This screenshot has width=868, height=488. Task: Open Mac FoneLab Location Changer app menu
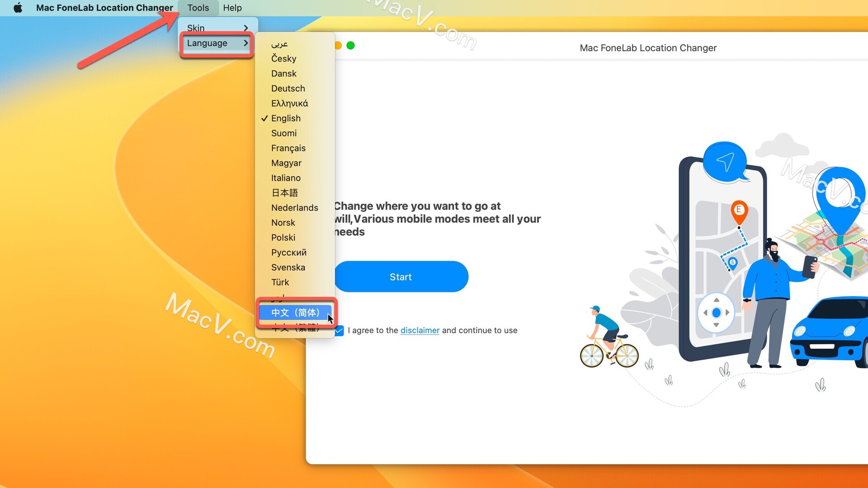tap(104, 8)
